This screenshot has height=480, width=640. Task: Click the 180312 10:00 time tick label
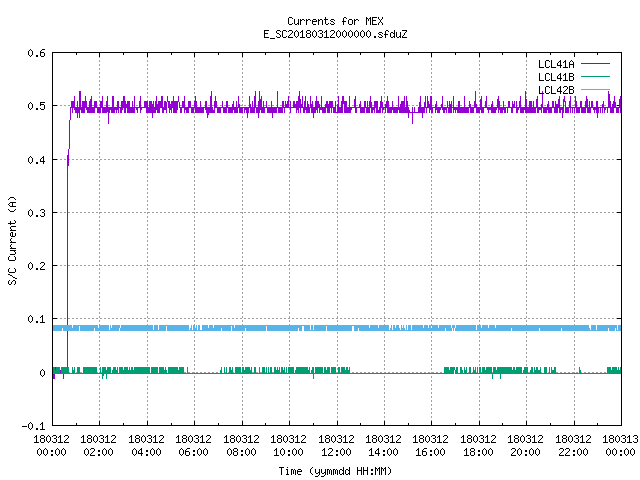click(288, 446)
